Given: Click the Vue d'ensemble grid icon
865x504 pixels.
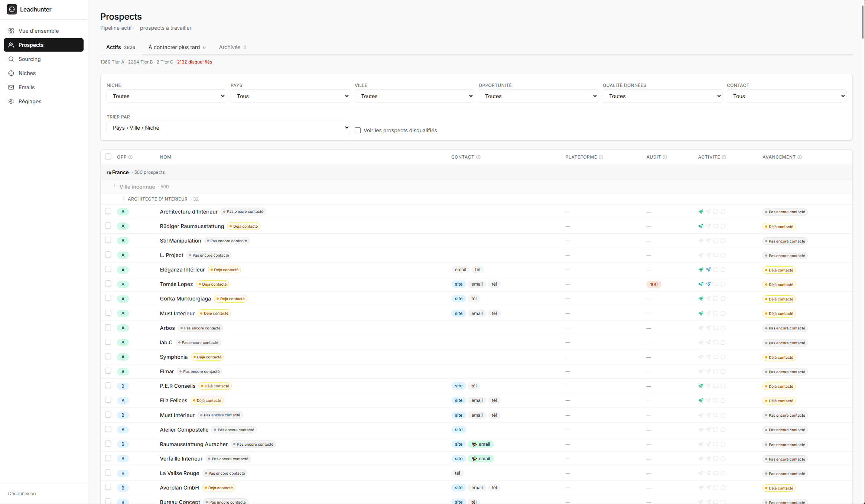Looking at the screenshot, I should click(x=11, y=31).
